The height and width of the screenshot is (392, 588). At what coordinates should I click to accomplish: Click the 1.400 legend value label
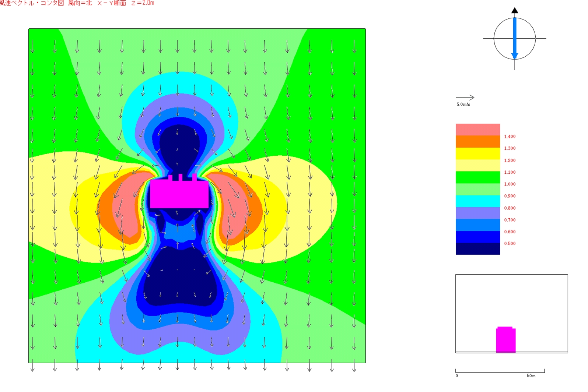(510, 137)
